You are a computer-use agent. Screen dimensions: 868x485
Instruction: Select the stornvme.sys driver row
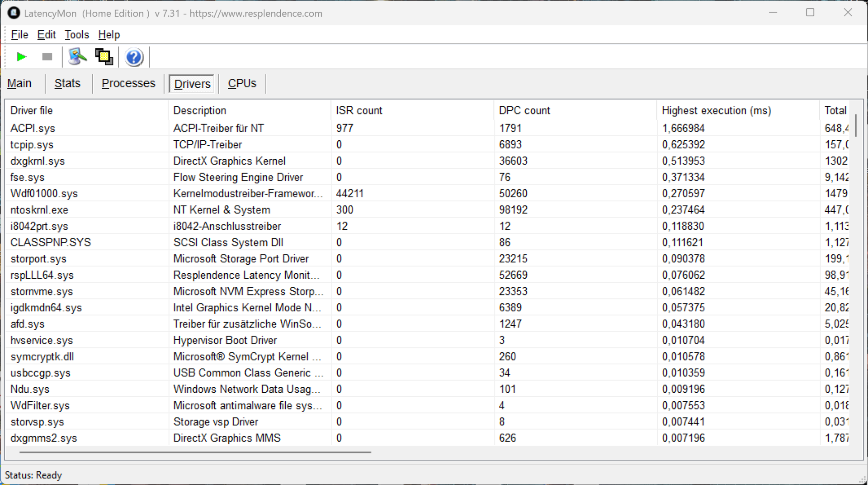point(427,291)
